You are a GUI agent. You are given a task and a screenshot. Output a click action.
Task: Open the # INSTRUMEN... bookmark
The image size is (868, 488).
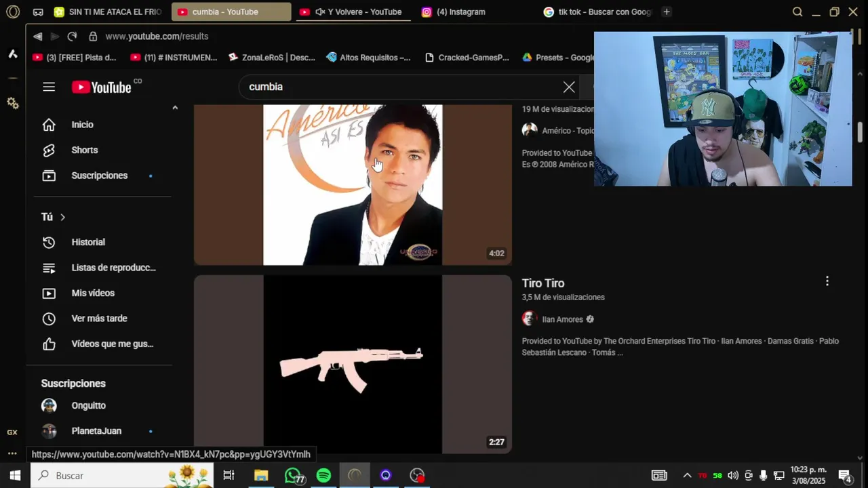[x=174, y=58]
